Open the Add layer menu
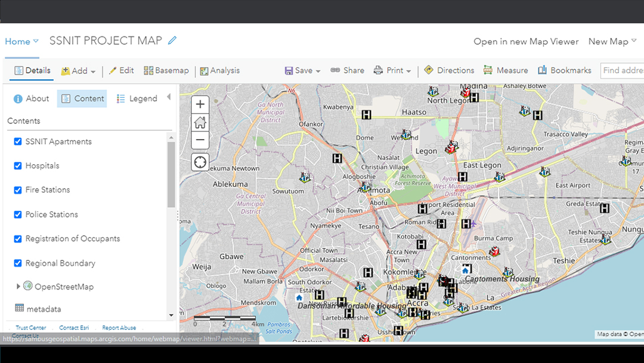Viewport: 644px width, 363px height. [x=78, y=70]
